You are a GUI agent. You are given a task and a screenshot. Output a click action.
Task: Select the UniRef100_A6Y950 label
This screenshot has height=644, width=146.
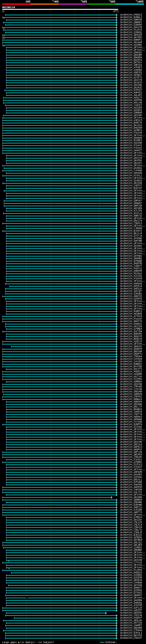coord(131,37)
